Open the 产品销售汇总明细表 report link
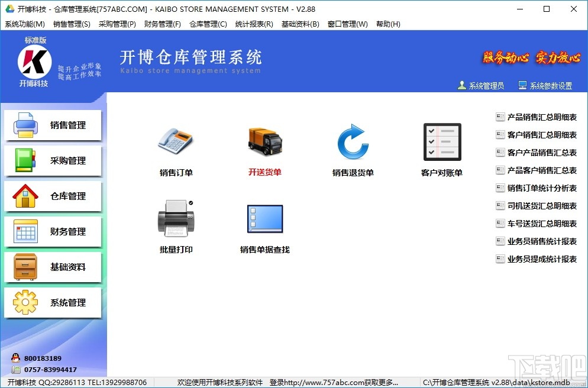 (x=537, y=117)
